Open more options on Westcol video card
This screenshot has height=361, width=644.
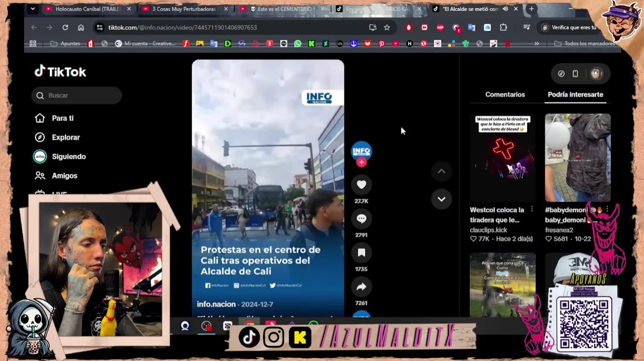(x=532, y=210)
